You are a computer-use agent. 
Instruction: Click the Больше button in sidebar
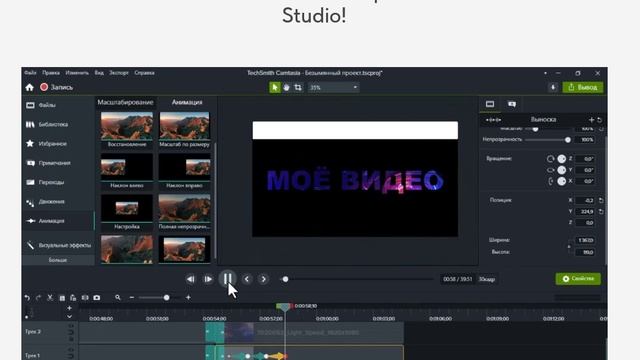point(58,260)
